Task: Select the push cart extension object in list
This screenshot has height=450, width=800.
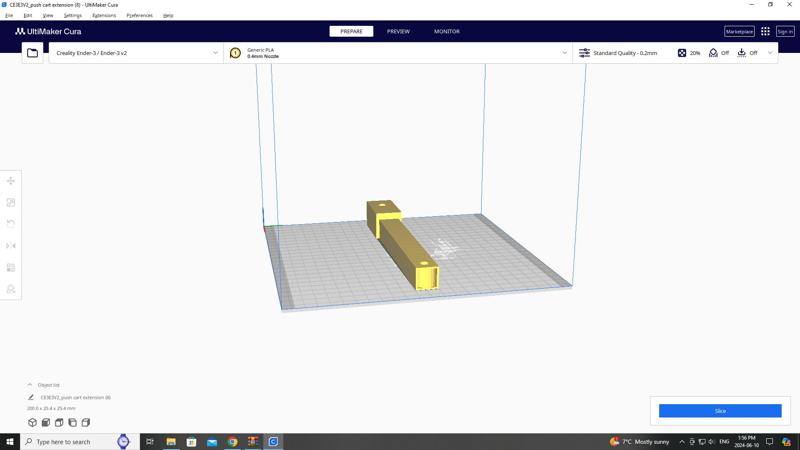Action: click(76, 397)
